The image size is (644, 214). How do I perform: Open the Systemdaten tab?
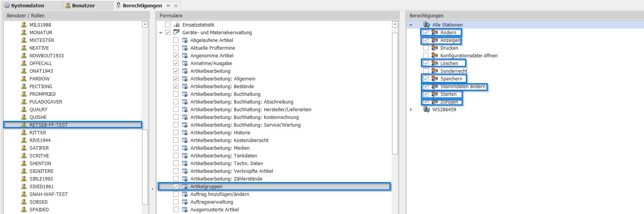click(x=27, y=6)
